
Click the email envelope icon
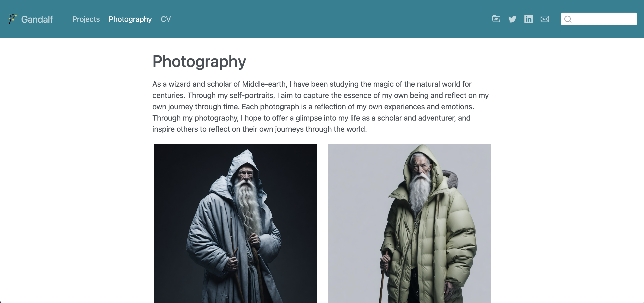tap(544, 19)
